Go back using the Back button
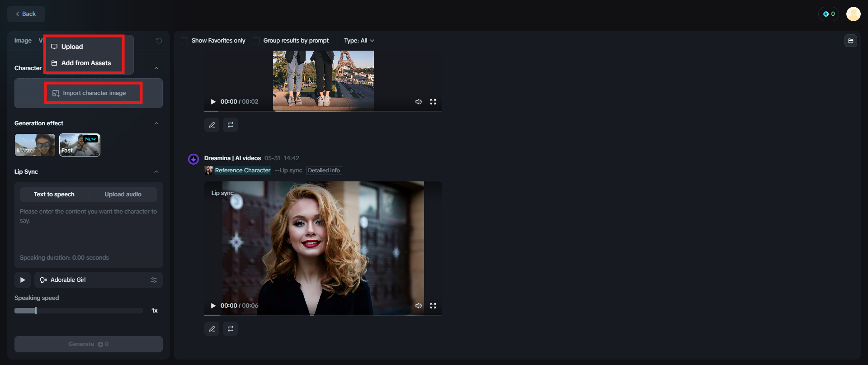This screenshot has width=868, height=365. click(x=26, y=14)
